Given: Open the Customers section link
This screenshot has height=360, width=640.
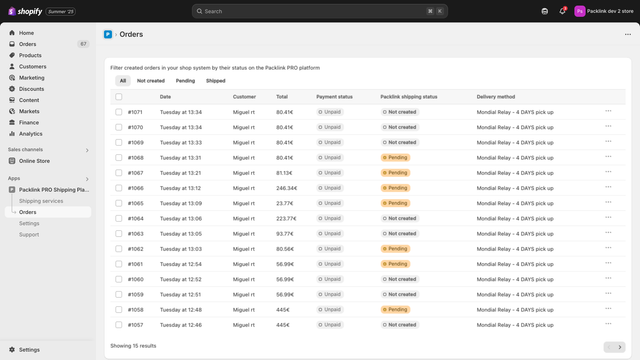Looking at the screenshot, I should pos(32,67).
